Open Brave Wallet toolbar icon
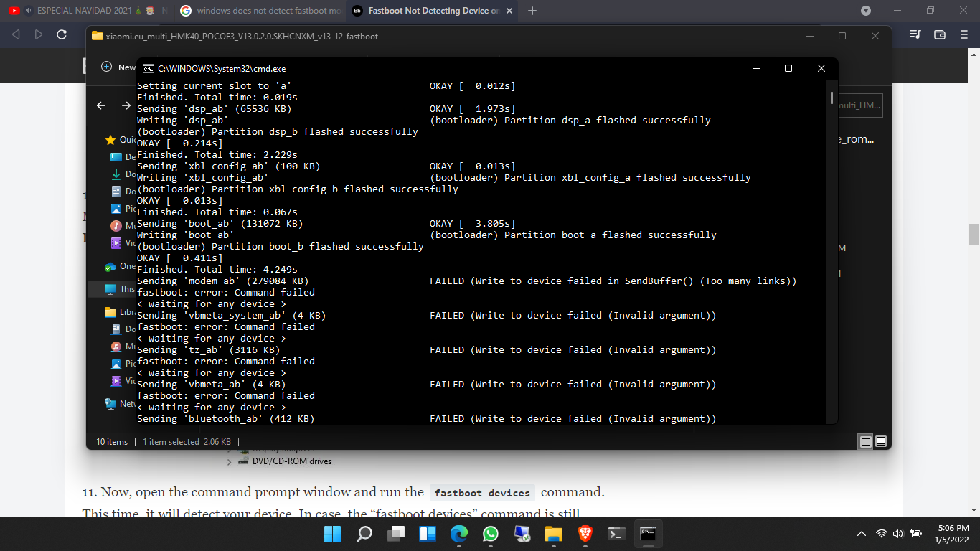This screenshot has width=980, height=551. pos(940,34)
